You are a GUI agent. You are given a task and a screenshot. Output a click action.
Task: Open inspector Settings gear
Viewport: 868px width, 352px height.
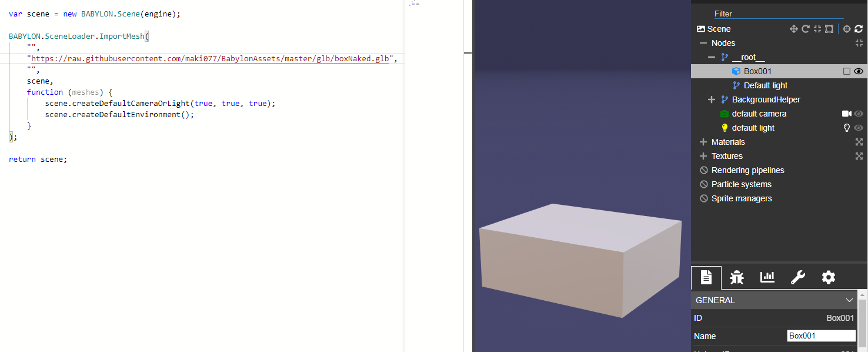(x=829, y=277)
